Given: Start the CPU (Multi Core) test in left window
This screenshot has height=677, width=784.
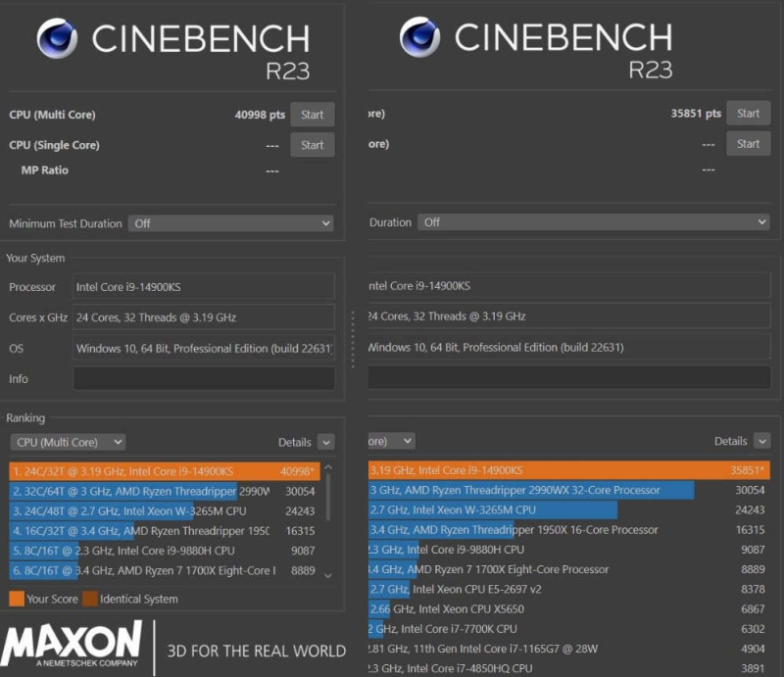Looking at the screenshot, I should tap(312, 115).
